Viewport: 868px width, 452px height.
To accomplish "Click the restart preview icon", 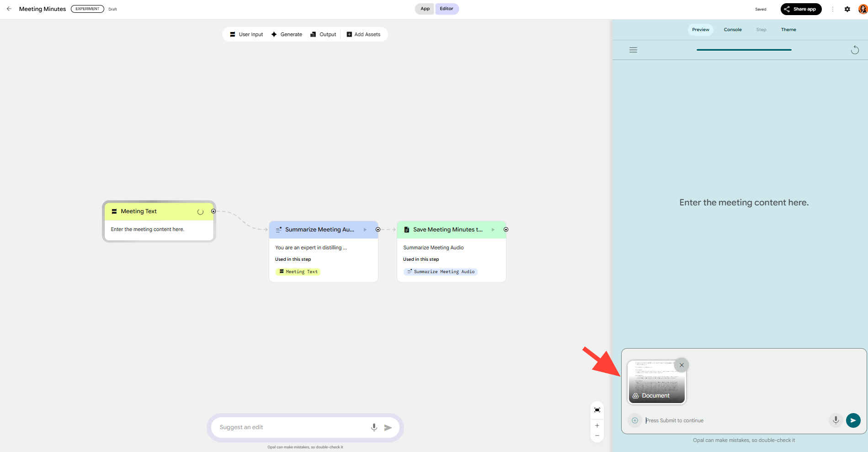I will pyautogui.click(x=854, y=50).
